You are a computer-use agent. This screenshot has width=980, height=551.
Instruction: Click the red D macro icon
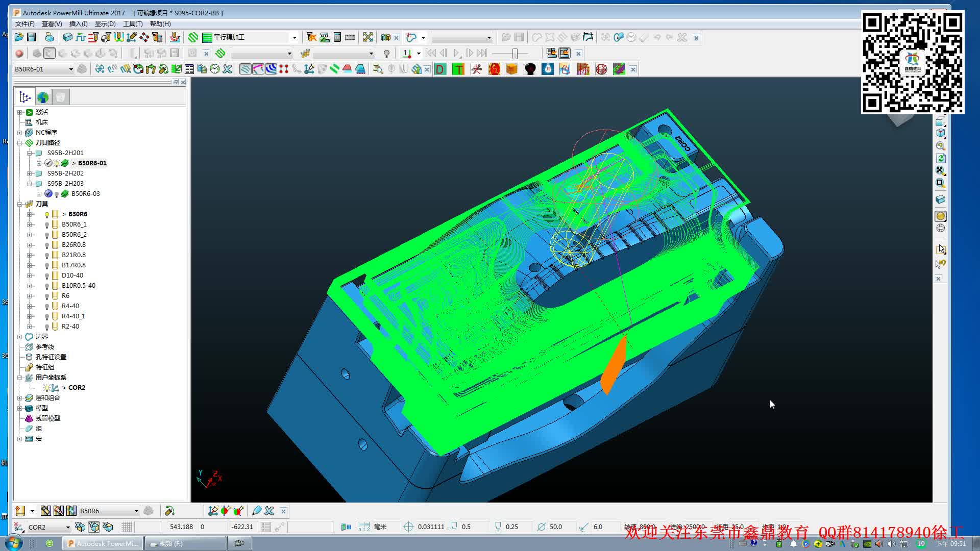pyautogui.click(x=440, y=69)
